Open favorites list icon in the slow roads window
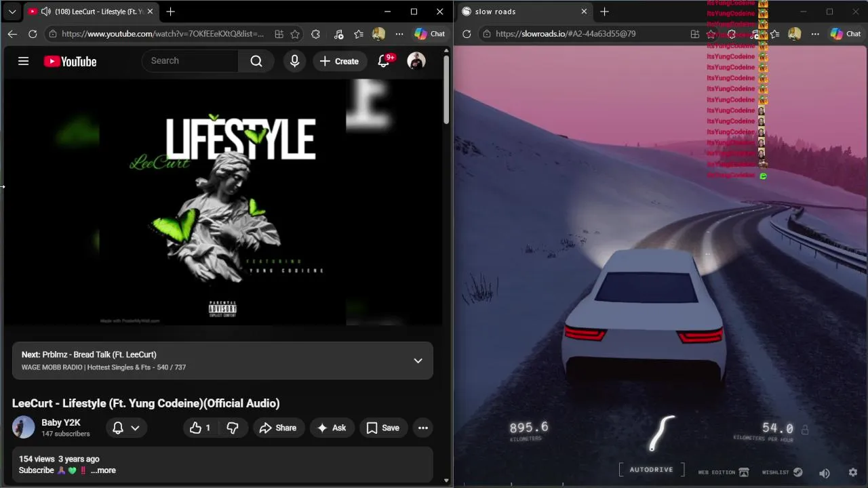868x488 pixels. (774, 34)
